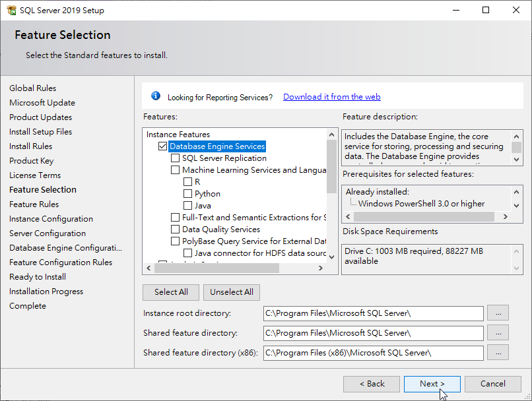
Task: Click the prerequisites horizontal scrollbar thumb
Action: click(x=424, y=216)
